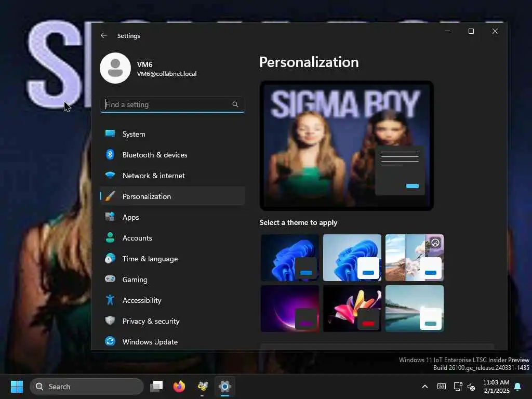532x399 pixels.
Task: Show hidden system tray icons
Action: 425,387
